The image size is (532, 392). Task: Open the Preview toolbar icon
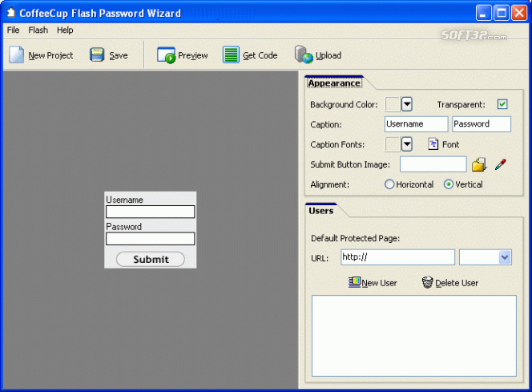166,55
